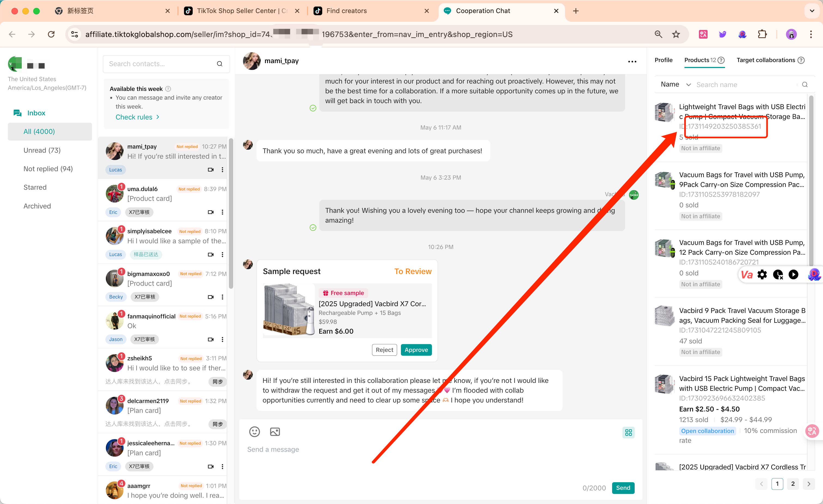Click the Chrome profile avatar
This screenshot has width=823, height=504.
point(791,34)
